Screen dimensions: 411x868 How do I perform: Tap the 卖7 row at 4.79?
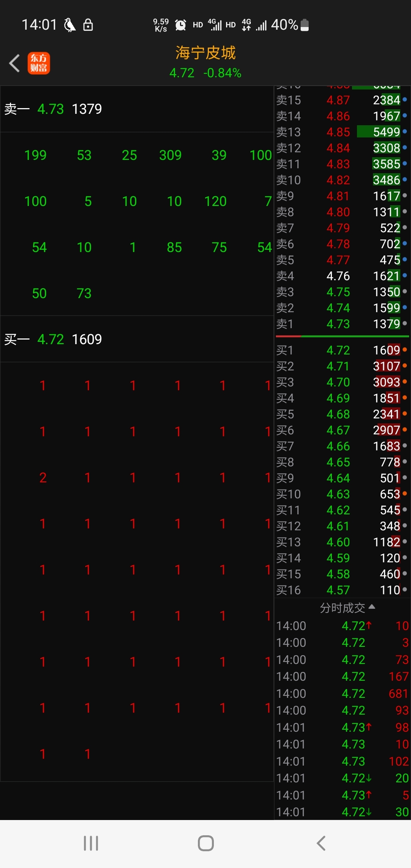(342, 228)
